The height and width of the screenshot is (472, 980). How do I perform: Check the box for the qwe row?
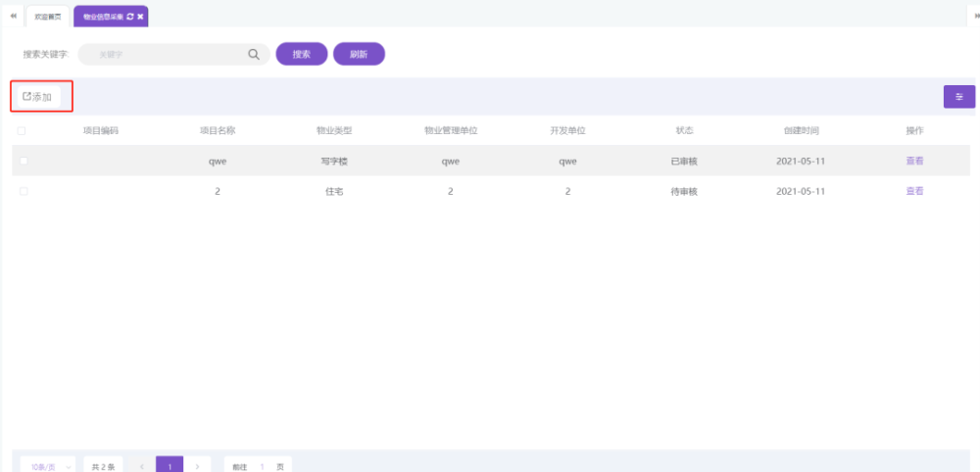(24, 161)
